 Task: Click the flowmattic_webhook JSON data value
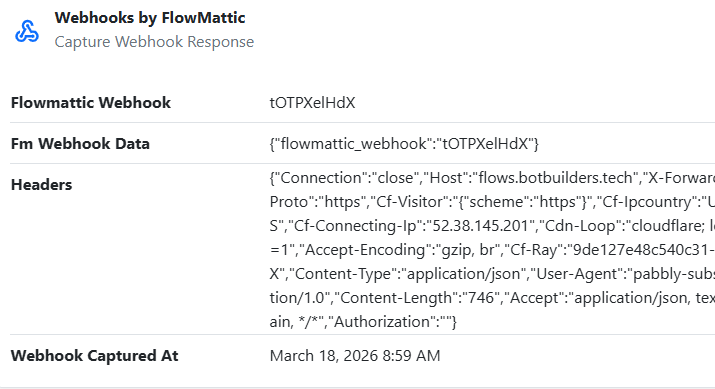pyautogui.click(x=404, y=144)
